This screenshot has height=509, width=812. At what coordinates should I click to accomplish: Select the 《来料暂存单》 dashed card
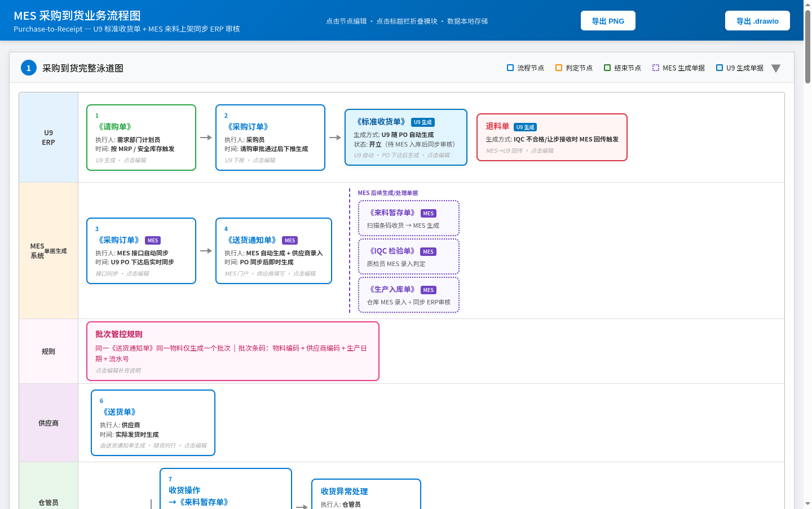[409, 218]
